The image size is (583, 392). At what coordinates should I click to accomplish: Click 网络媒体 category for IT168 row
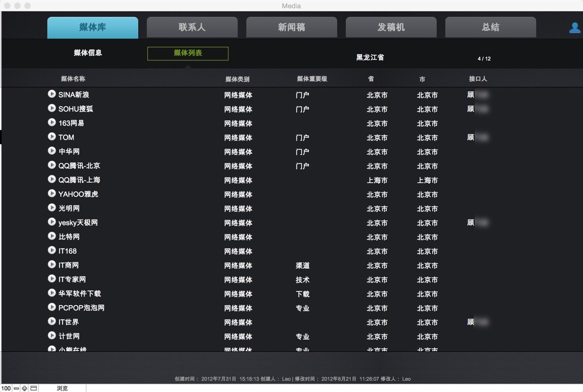tap(238, 251)
